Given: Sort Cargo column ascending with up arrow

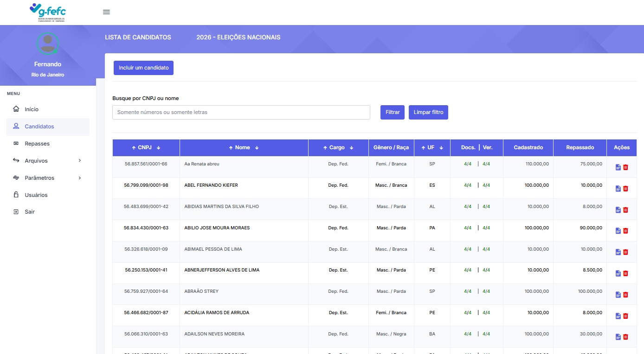Looking at the screenshot, I should pos(325,148).
